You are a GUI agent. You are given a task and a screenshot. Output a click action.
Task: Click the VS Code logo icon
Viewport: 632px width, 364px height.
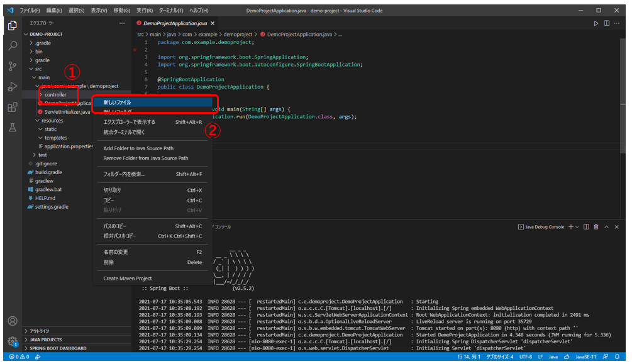coord(10,11)
